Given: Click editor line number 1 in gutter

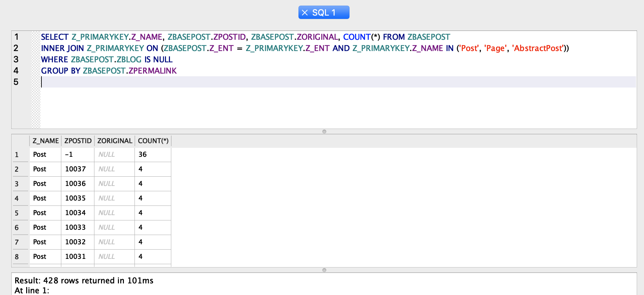Looking at the screenshot, I should tap(16, 37).
